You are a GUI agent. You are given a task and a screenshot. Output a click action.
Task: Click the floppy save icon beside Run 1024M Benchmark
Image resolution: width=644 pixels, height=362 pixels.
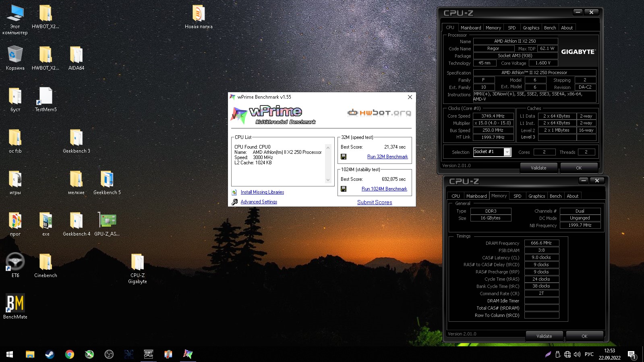tap(344, 189)
